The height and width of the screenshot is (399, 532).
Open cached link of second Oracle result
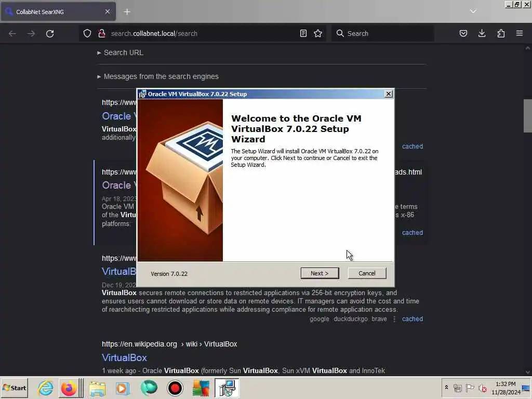(x=412, y=233)
